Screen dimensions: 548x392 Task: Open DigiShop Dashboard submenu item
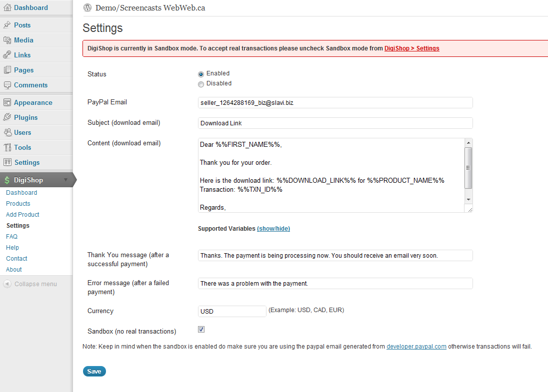point(21,193)
